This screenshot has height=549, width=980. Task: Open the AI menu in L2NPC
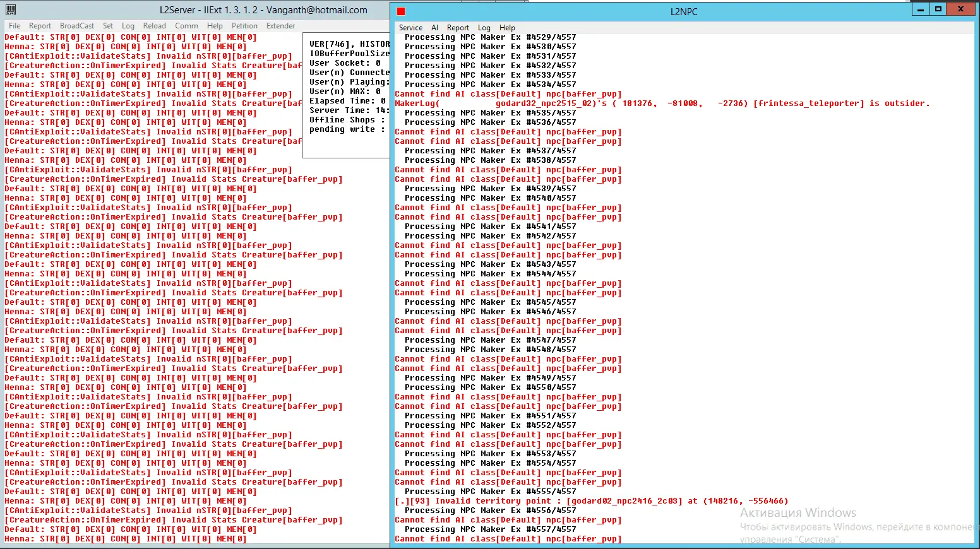click(x=434, y=28)
